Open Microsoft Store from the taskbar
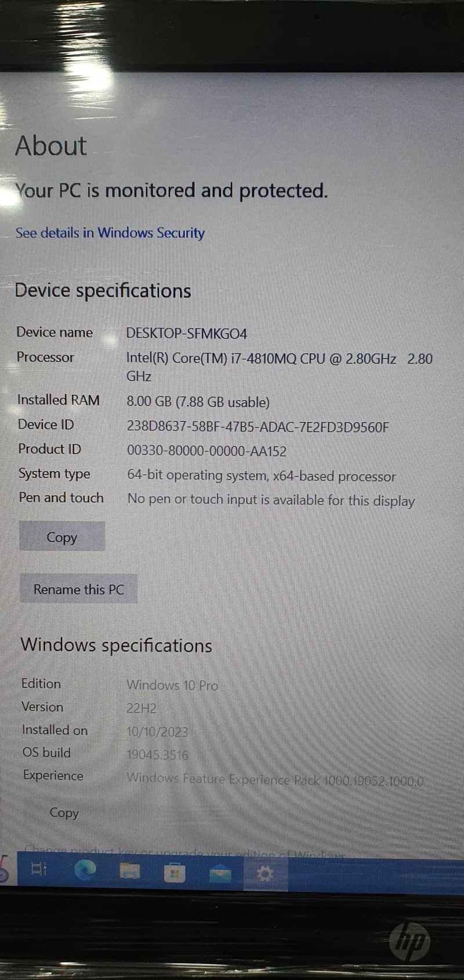This screenshot has height=980, width=464. 174,872
